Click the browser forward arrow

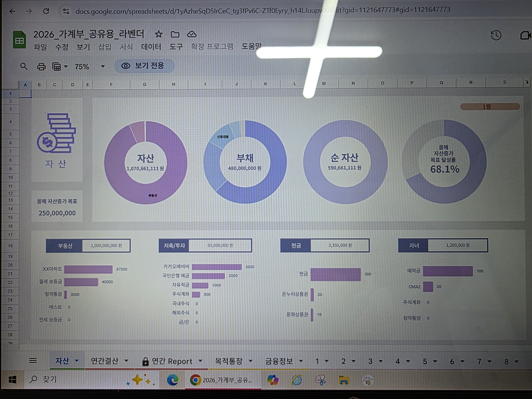29,11
